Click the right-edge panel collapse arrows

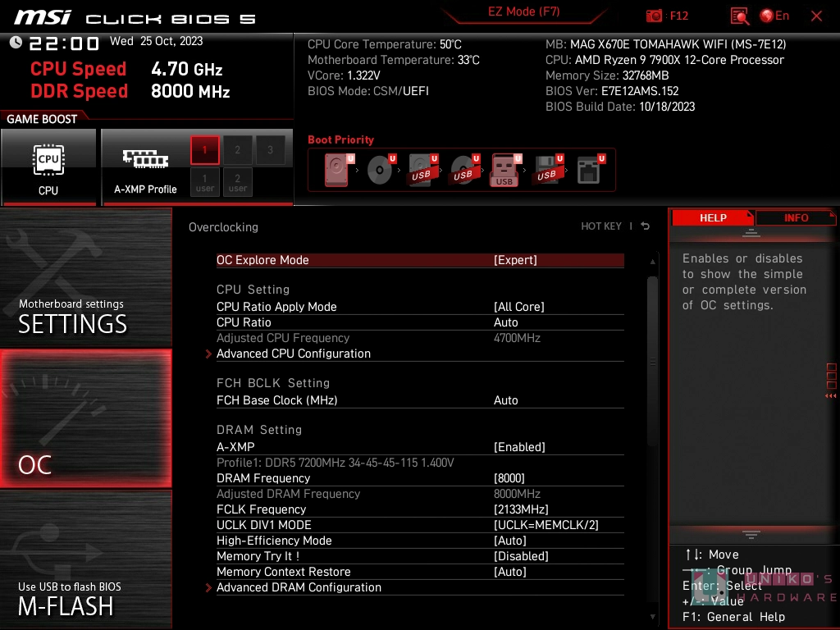(831, 396)
